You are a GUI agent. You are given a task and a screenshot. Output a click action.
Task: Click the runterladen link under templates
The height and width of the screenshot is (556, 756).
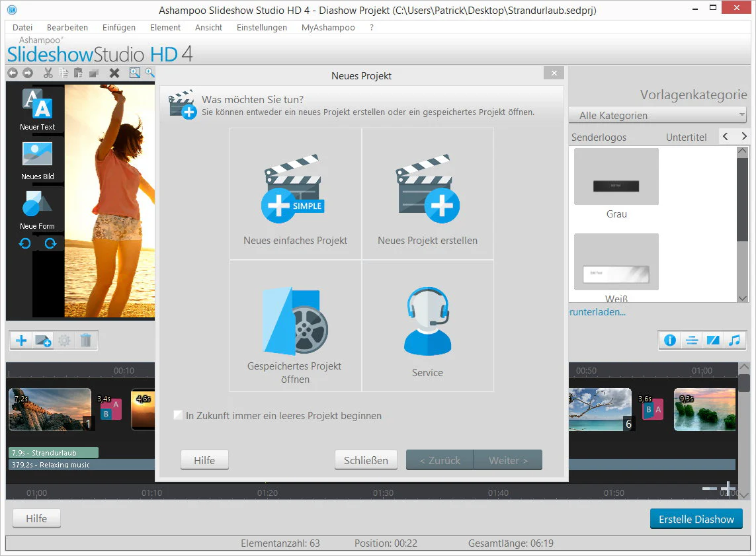(x=597, y=312)
